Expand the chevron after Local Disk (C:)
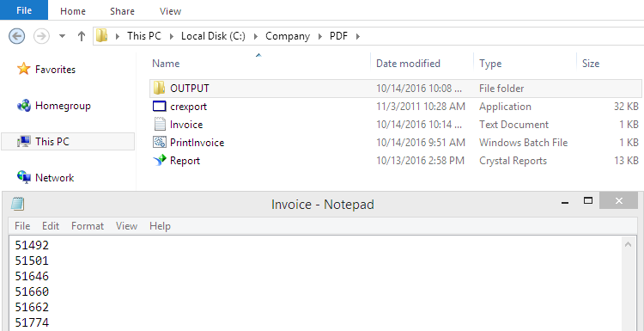Image resolution: width=644 pixels, height=331 pixels. [x=256, y=36]
